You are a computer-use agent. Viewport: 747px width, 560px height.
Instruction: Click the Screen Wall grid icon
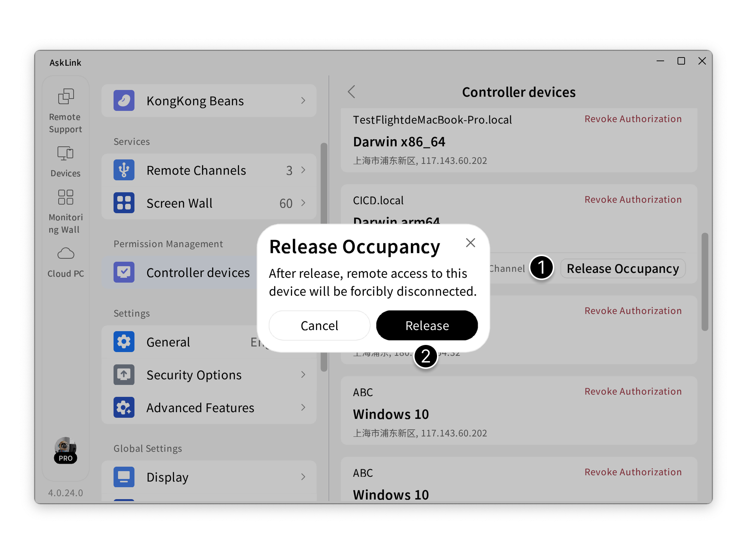[x=124, y=203]
